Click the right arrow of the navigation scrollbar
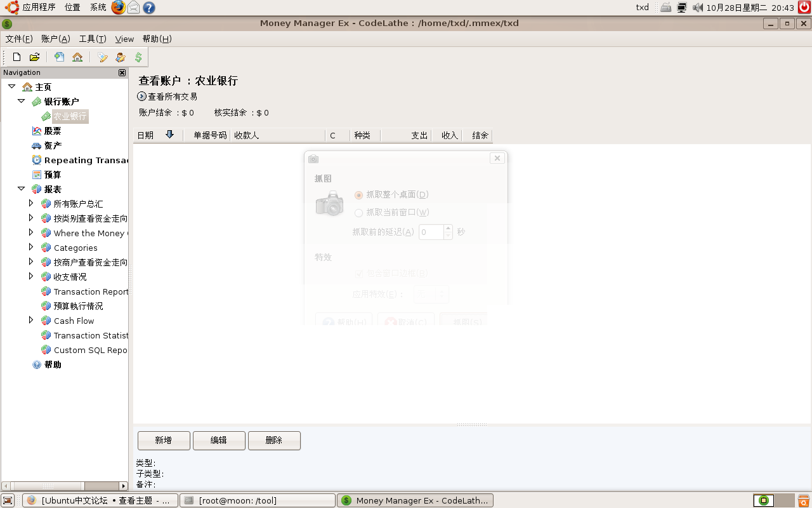 (124, 486)
